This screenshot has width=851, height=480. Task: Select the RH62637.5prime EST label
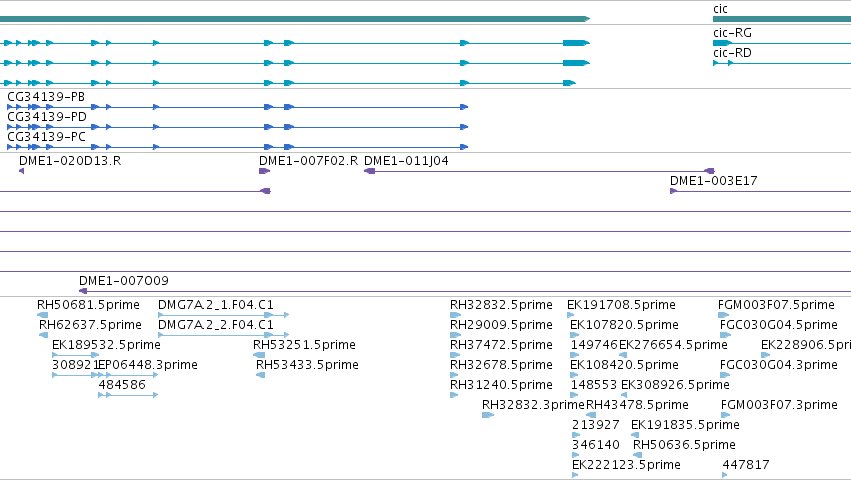[90, 325]
